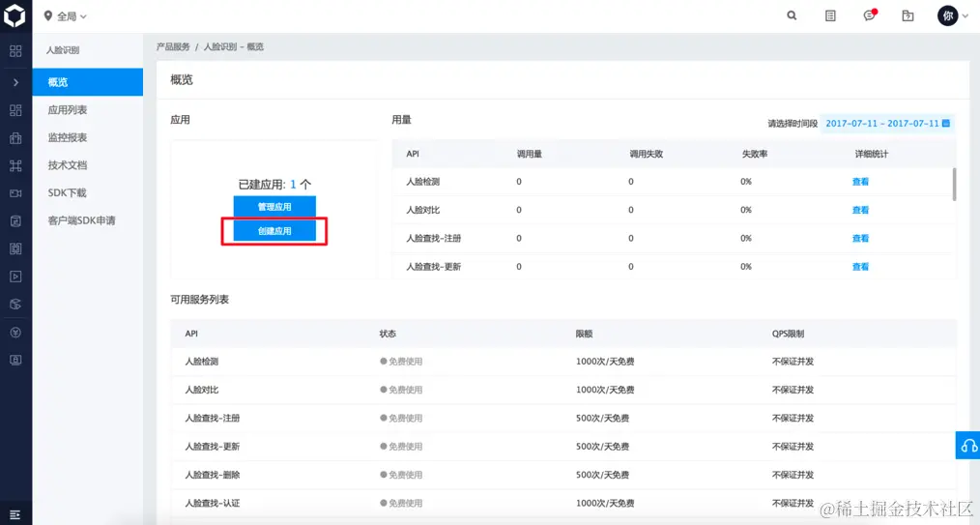Viewport: 980px width, 525px height.
Task: Click the calendar icon in date range field
Action: point(945,123)
